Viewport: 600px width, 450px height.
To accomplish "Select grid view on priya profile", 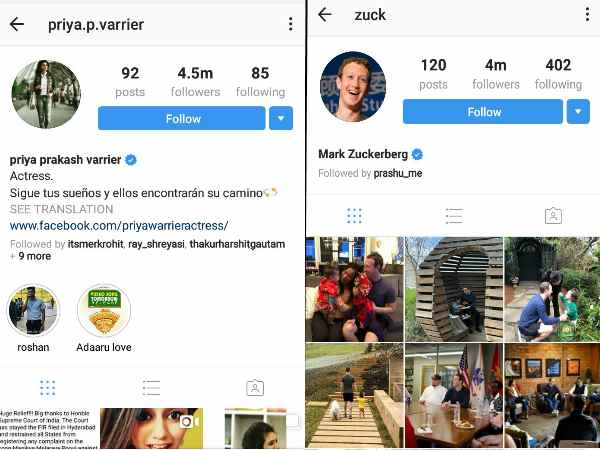I will coord(47,388).
